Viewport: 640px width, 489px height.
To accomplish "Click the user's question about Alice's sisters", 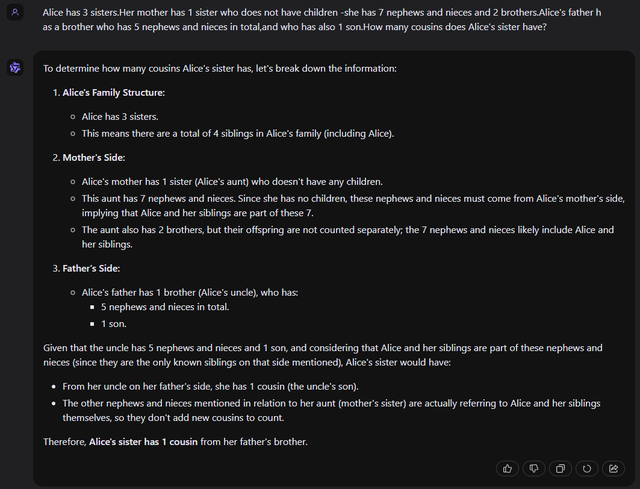I will tap(322, 19).
